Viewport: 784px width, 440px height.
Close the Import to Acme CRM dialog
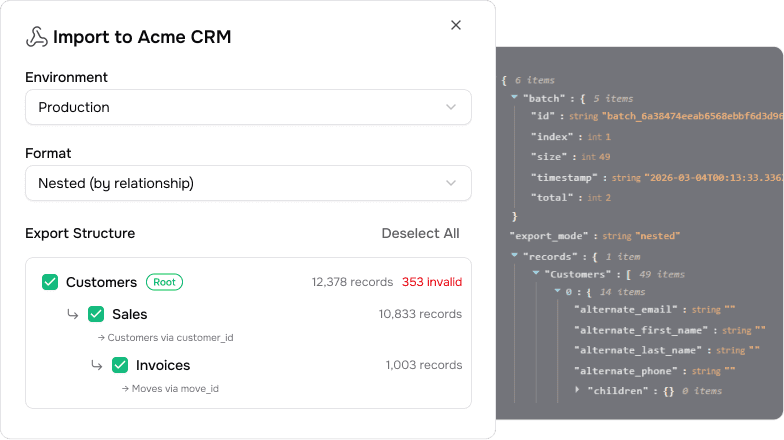coord(456,25)
